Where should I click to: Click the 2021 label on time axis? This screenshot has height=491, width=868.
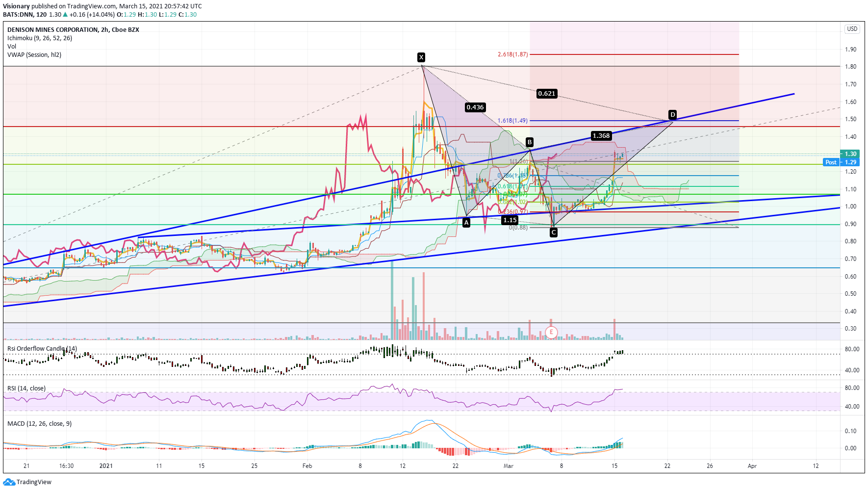(x=106, y=466)
